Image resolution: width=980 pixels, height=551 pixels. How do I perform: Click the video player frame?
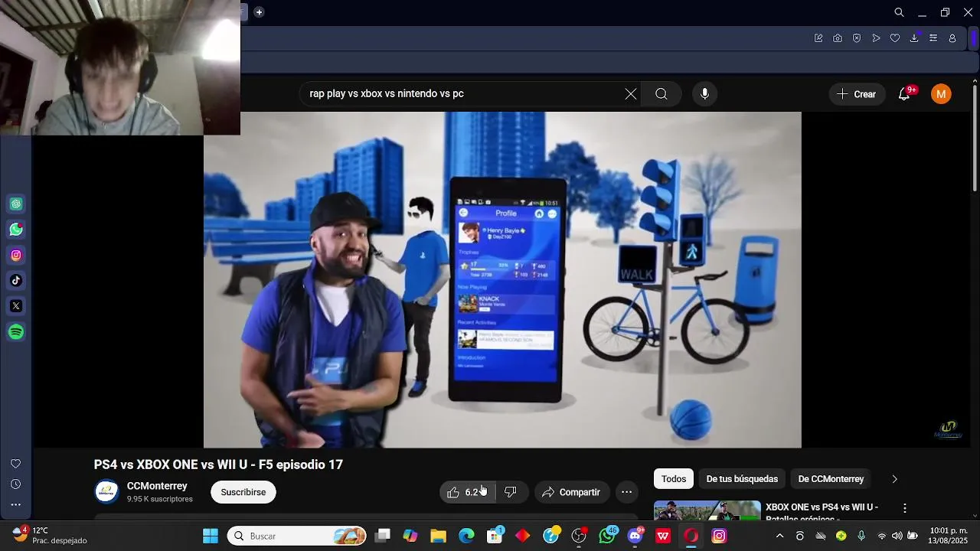point(502,280)
